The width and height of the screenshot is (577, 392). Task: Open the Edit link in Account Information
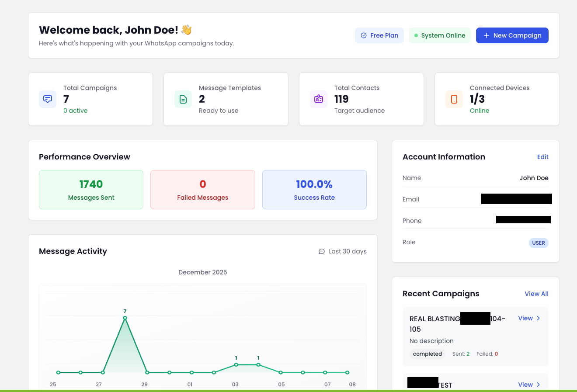pos(542,157)
